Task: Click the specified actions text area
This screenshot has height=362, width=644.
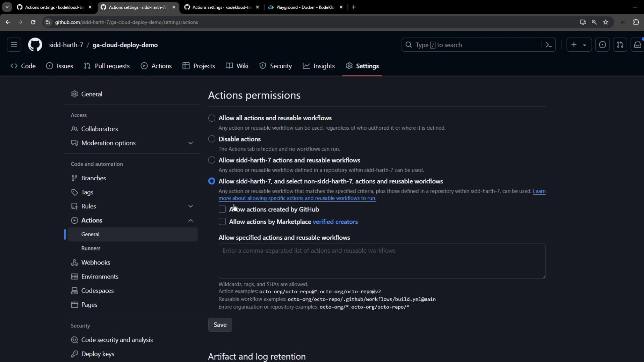Action: click(382, 261)
